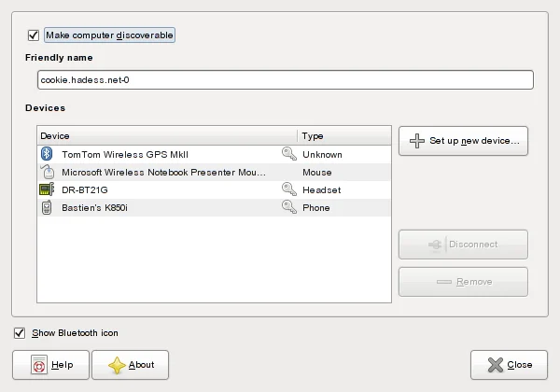Click the lifebuoy icon on the Help button

[39, 365]
